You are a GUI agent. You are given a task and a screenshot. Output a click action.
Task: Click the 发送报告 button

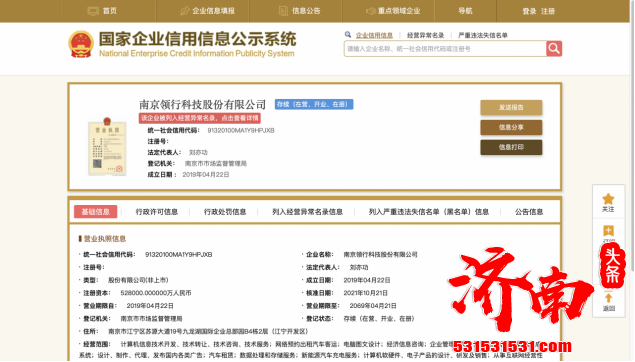coord(511,107)
